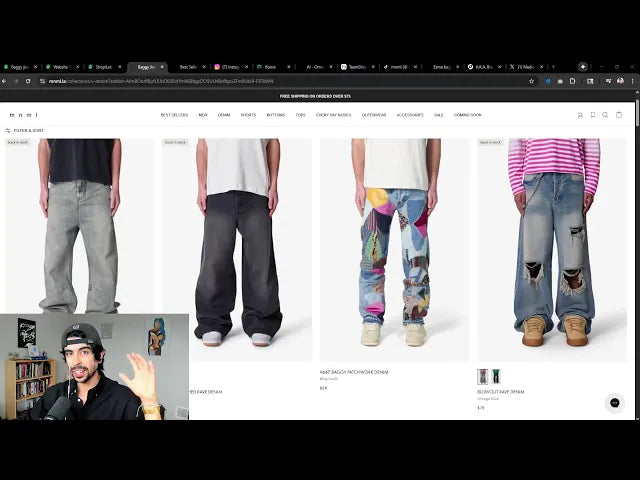Expand the Filter & Sort panel
Viewport: 640px width, 480px height.
(x=25, y=130)
